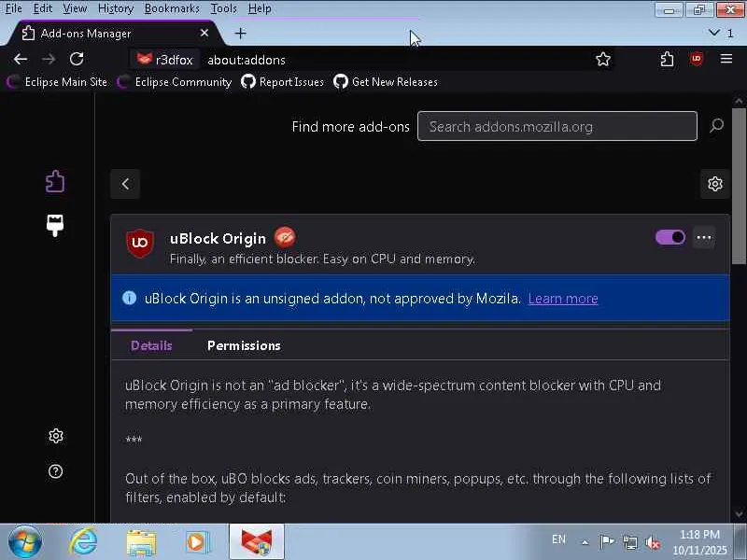
Task: Click the EN language indicator
Action: (x=558, y=539)
